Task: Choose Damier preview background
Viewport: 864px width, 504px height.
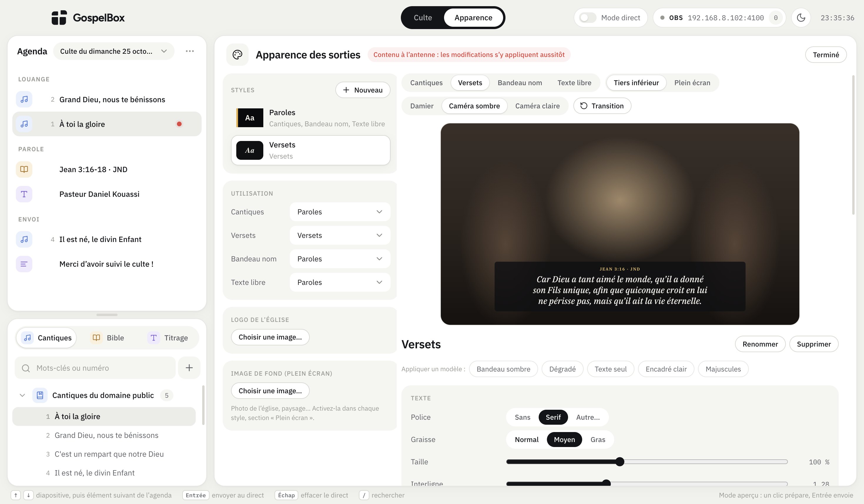Action: coord(422,106)
